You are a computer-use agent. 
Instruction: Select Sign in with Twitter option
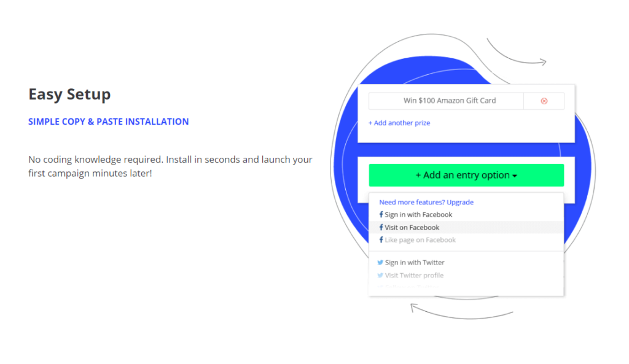(415, 263)
